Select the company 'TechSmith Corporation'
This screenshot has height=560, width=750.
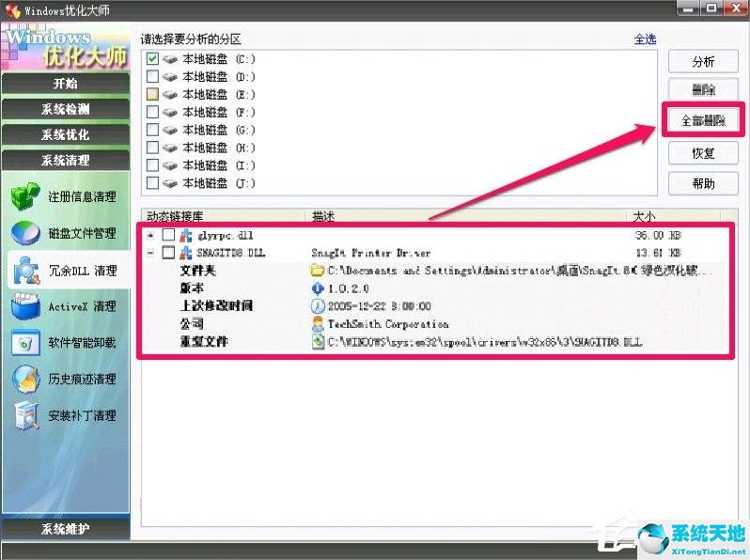(388, 324)
